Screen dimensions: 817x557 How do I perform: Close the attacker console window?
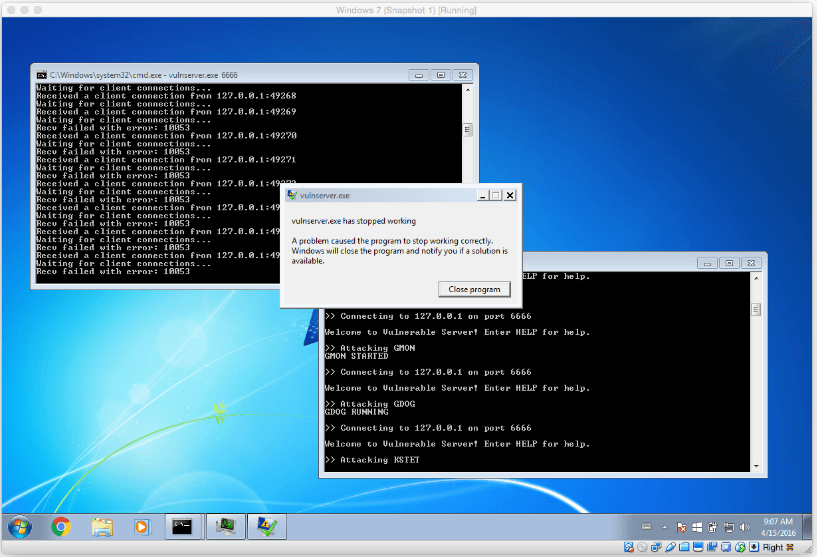(x=751, y=263)
